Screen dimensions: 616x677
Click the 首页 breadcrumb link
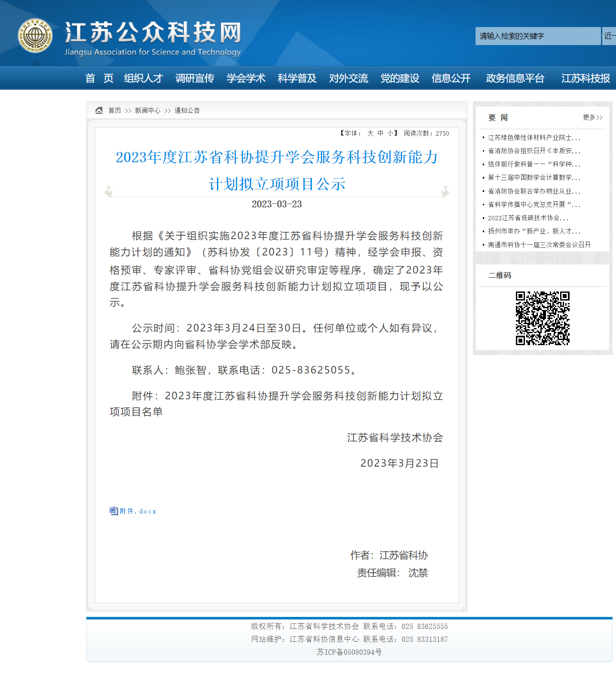click(x=115, y=110)
